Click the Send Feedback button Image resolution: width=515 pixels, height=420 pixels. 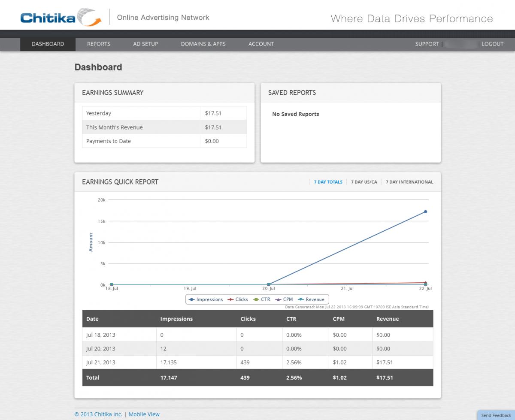click(x=496, y=415)
